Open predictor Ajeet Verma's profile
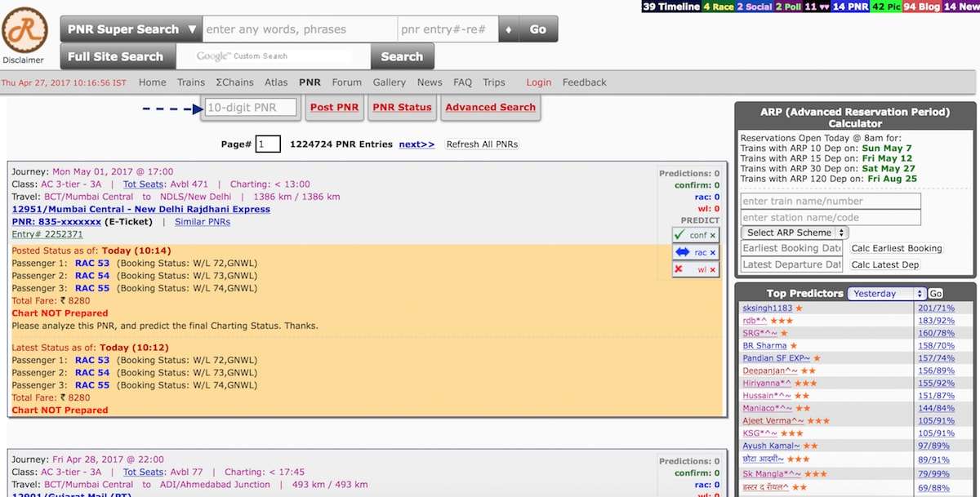This screenshot has height=497, width=980. [773, 421]
